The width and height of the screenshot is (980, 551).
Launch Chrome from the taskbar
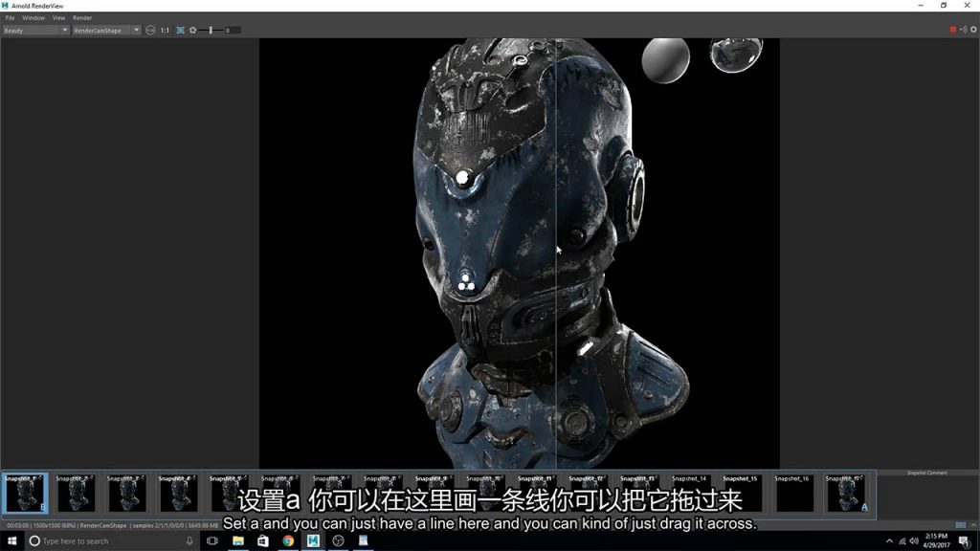[x=288, y=541]
